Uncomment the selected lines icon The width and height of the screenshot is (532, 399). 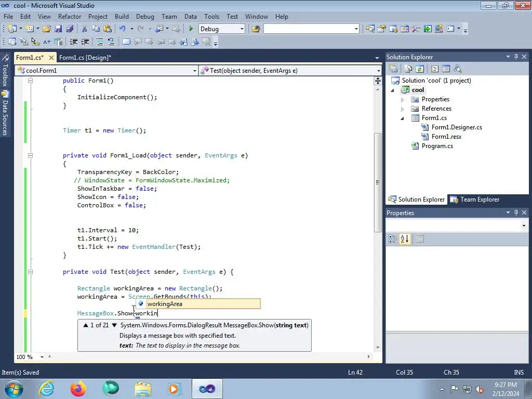[x=111, y=42]
